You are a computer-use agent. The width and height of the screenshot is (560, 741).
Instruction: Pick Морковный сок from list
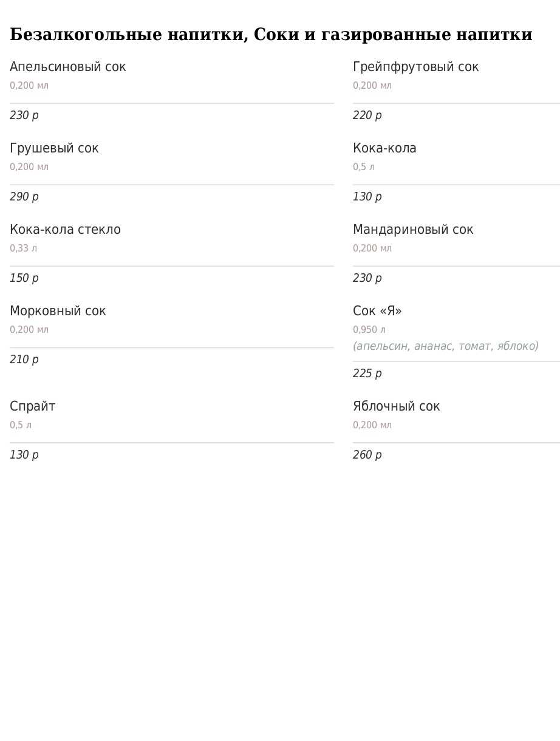(x=58, y=312)
